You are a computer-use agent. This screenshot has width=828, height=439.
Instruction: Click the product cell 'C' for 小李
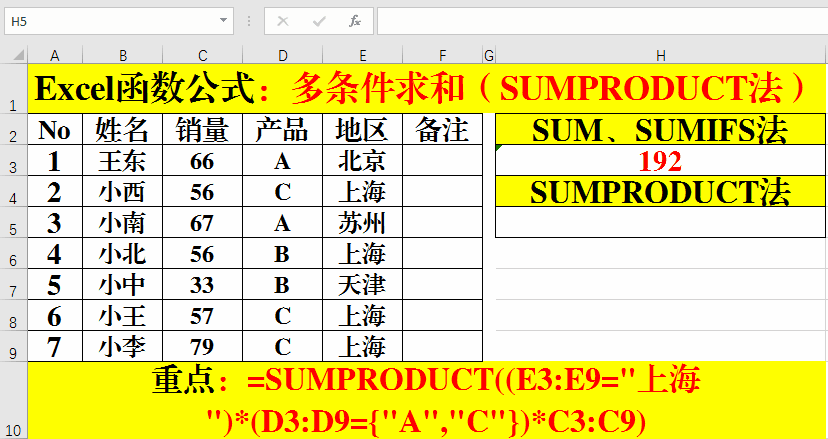pos(283,347)
